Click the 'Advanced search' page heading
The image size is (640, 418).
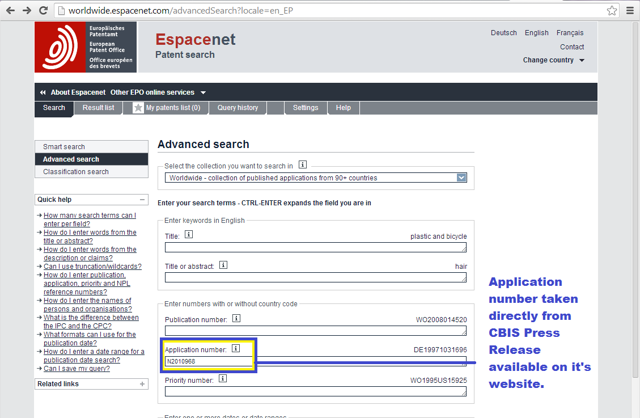tap(203, 144)
